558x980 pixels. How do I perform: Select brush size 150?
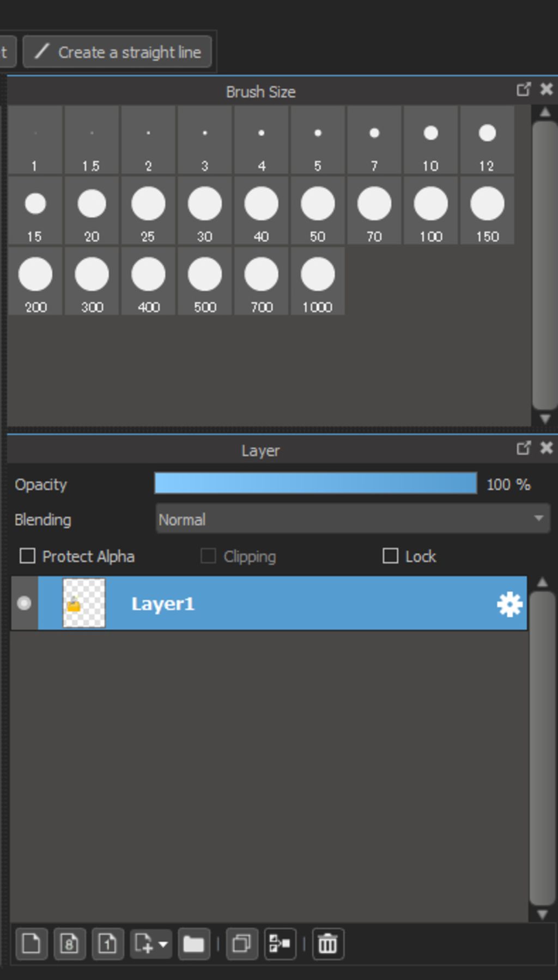point(487,211)
